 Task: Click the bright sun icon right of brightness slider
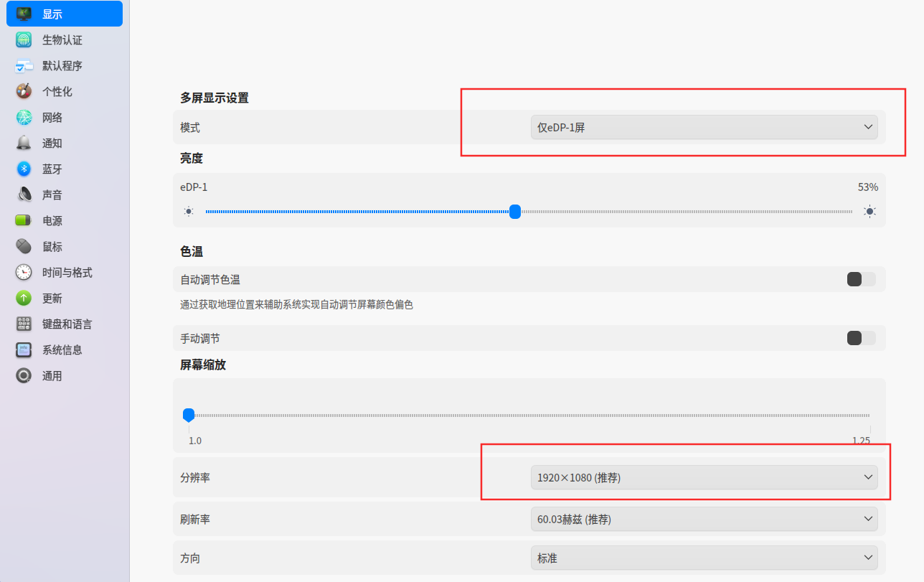tap(869, 212)
